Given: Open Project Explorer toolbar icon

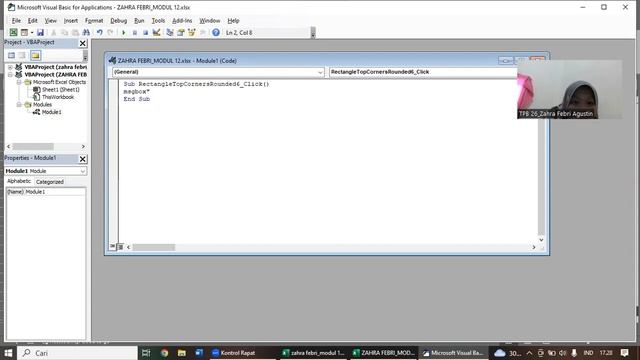Looking at the screenshot, I should 170,32.
